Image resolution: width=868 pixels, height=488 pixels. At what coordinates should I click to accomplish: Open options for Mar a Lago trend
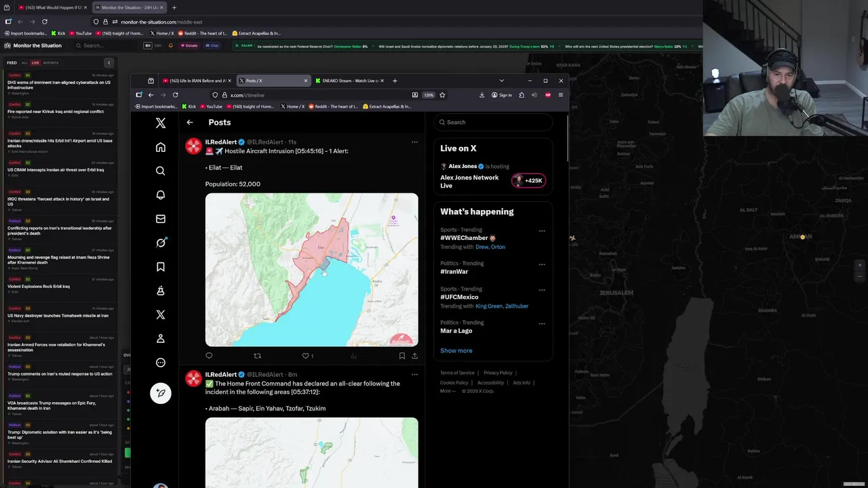click(x=542, y=323)
